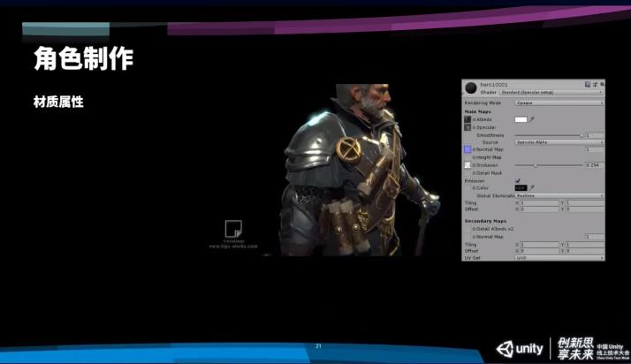Viewport: 631px width, 364px height.
Task: Pick Albedo color with the eyedropper
Action: 533,119
